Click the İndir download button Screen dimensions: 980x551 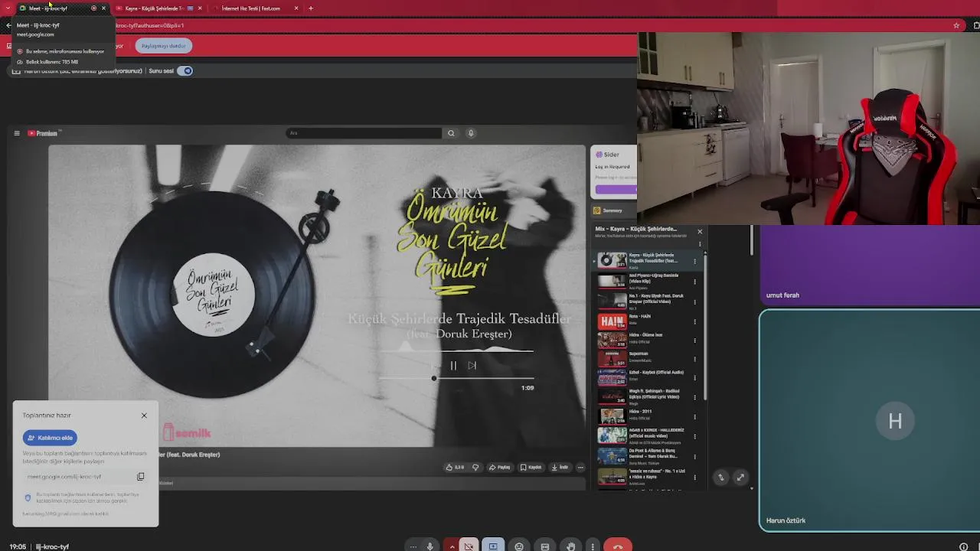560,467
